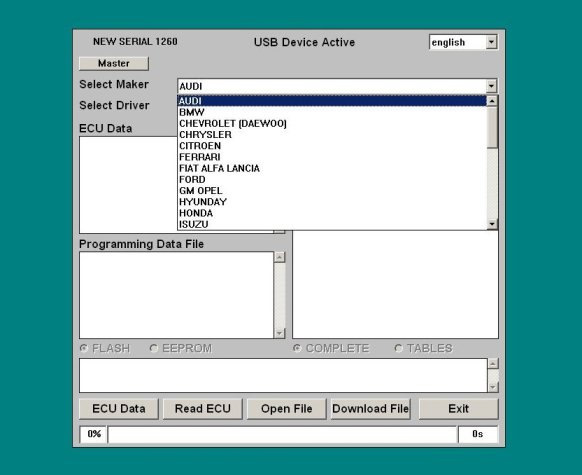Pick FERRARI from the maker list
582x475 pixels.
[332, 157]
